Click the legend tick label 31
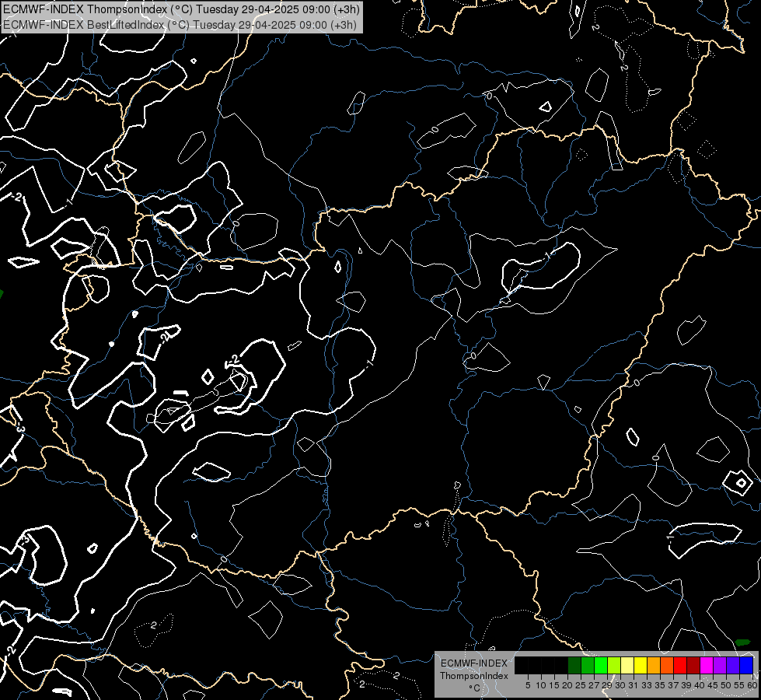 coord(634,685)
